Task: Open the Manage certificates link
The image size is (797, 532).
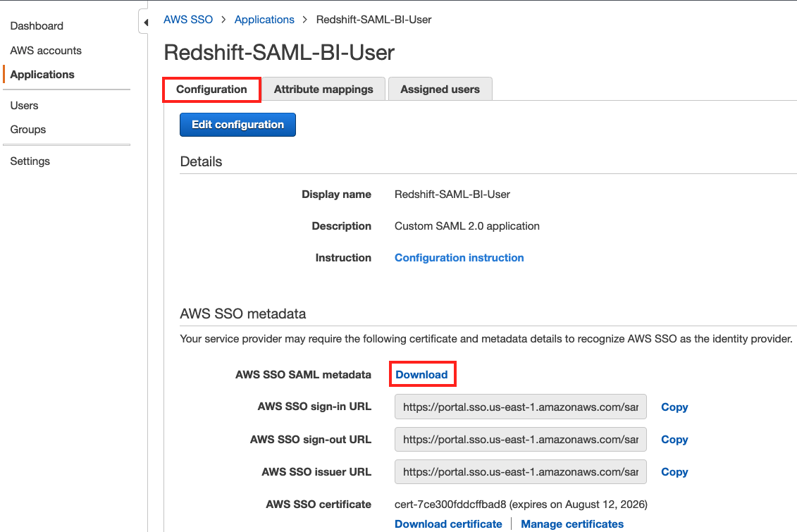Action: pyautogui.click(x=572, y=524)
